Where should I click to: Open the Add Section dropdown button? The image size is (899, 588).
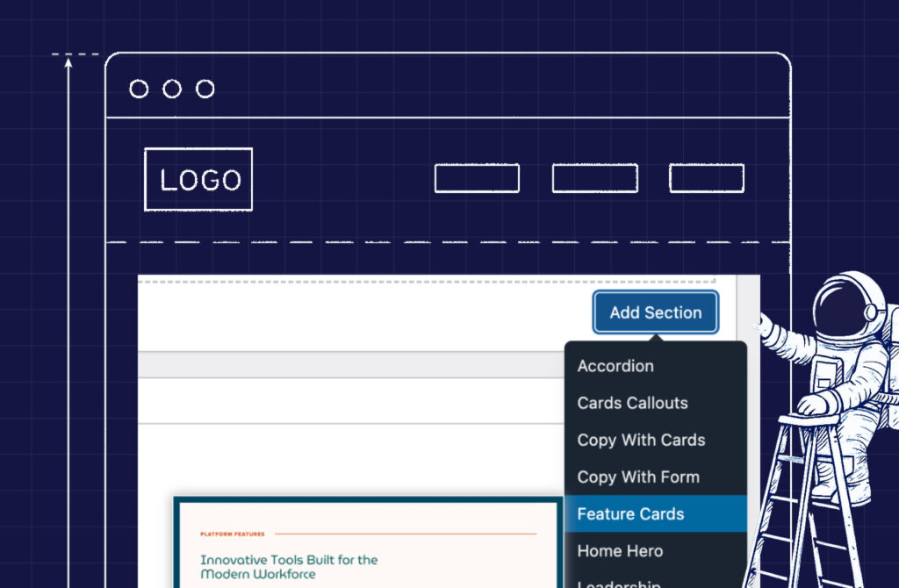click(656, 312)
